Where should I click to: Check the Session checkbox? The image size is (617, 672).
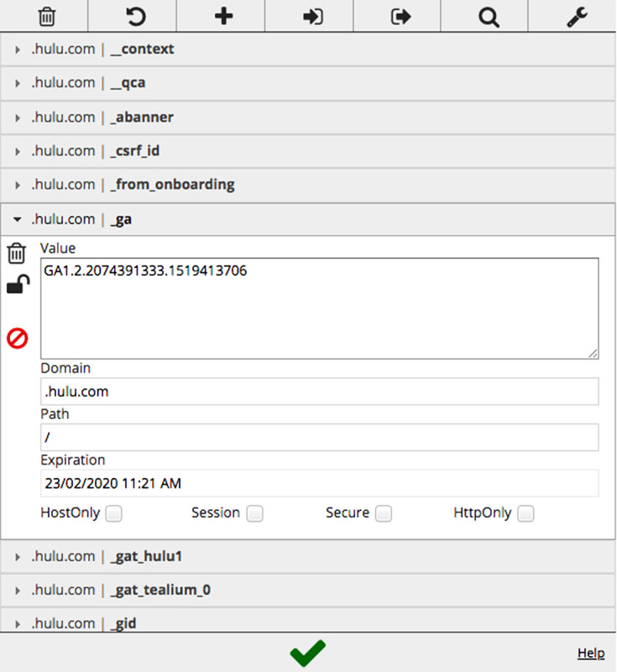[254, 513]
